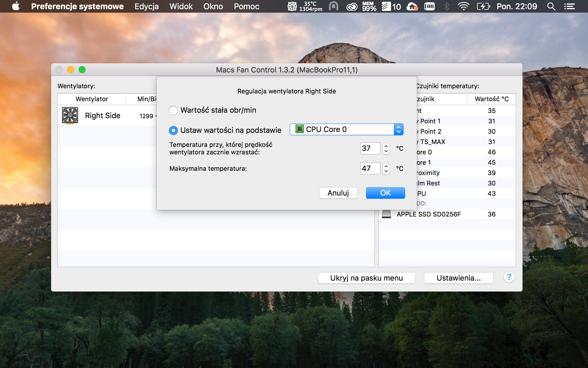Open the Okno menu
The image size is (588, 368).
tap(213, 6)
